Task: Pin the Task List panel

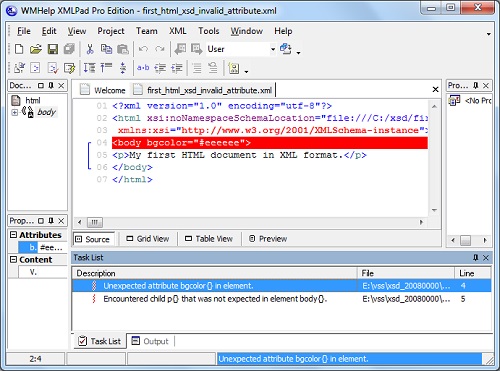Action: pos(476,257)
